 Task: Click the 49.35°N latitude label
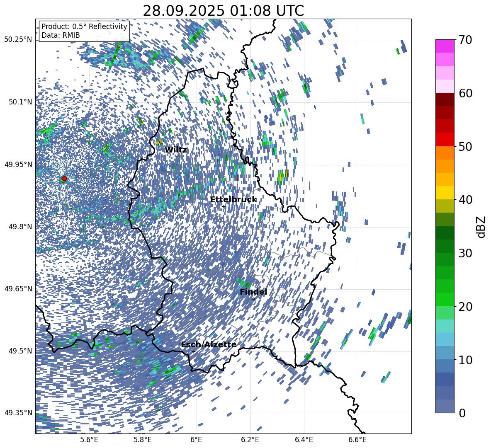coord(18,413)
